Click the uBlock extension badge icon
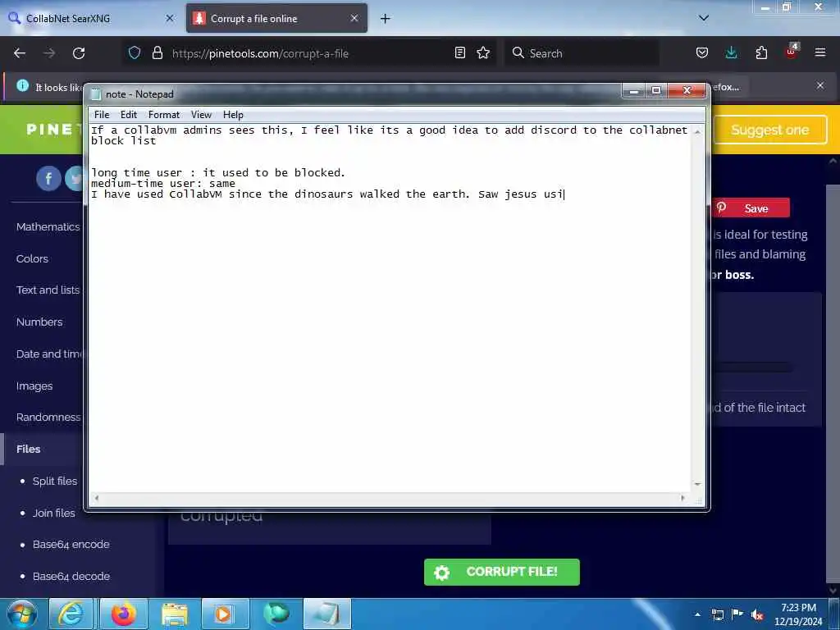840x630 pixels. point(792,52)
